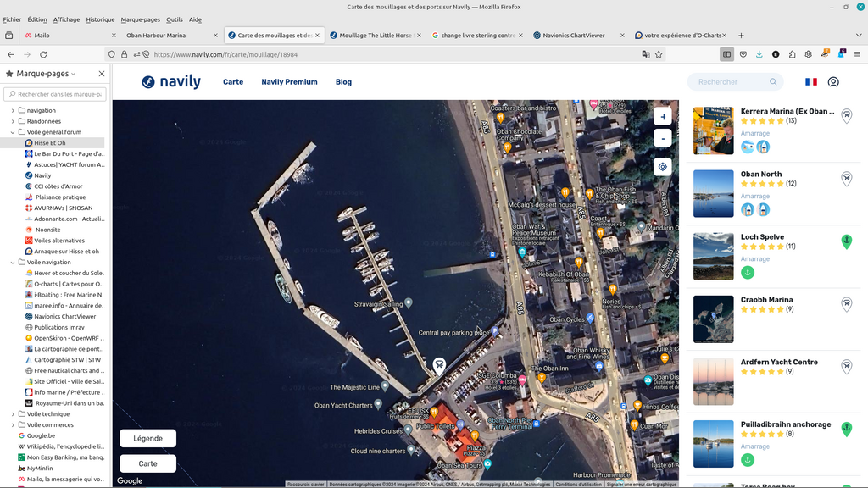Collapse the Voile général forum folder
The image size is (868, 488).
(x=13, y=132)
